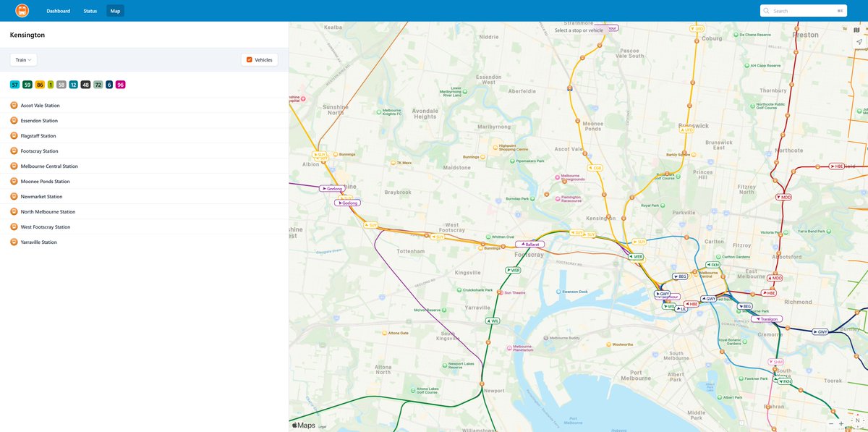Click Melbourne Knights FC map pin
Viewport: 868px width, 432px height.
pyautogui.click(x=379, y=111)
